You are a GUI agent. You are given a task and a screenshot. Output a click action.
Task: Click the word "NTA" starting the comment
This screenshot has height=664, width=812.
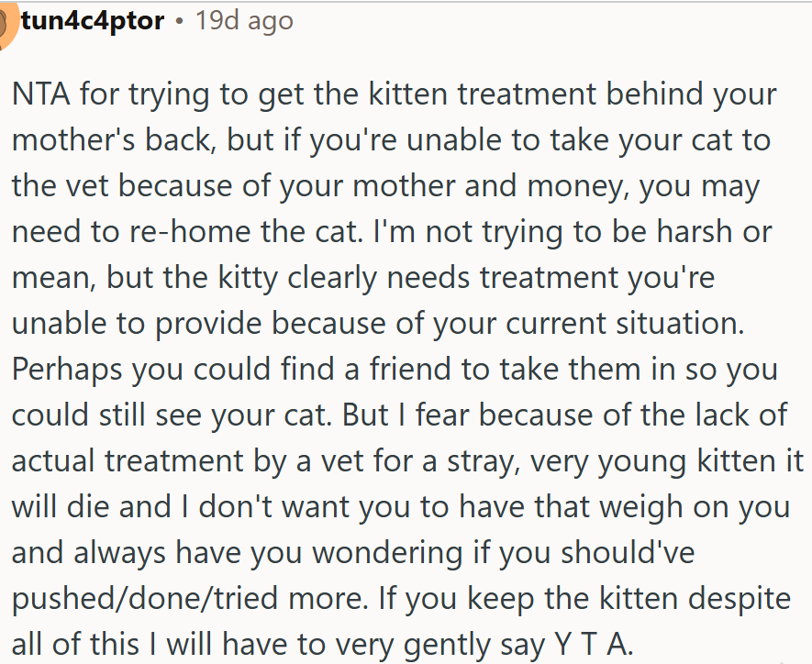coord(42,94)
